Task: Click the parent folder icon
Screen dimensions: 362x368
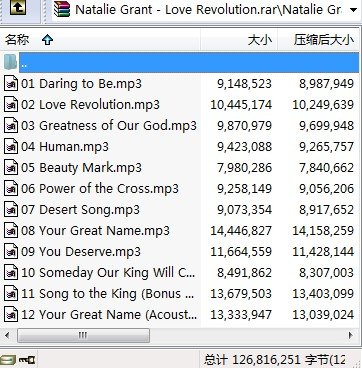Action: pos(11,62)
